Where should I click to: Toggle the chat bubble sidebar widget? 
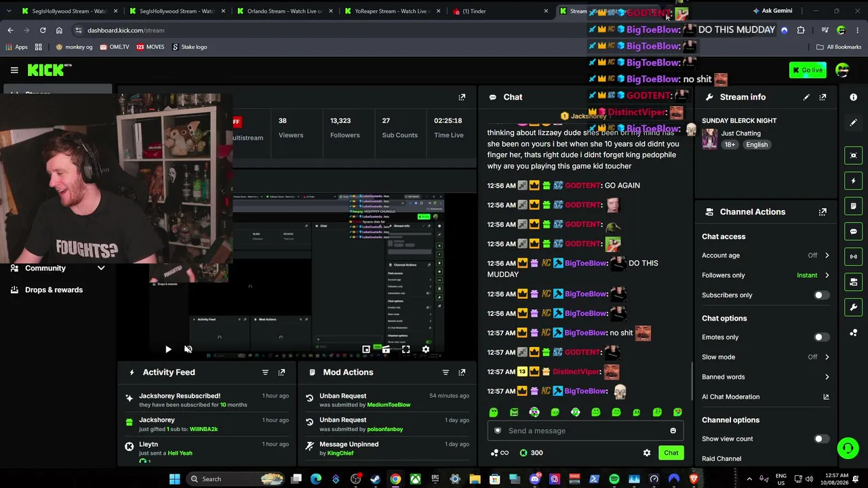pos(853,231)
